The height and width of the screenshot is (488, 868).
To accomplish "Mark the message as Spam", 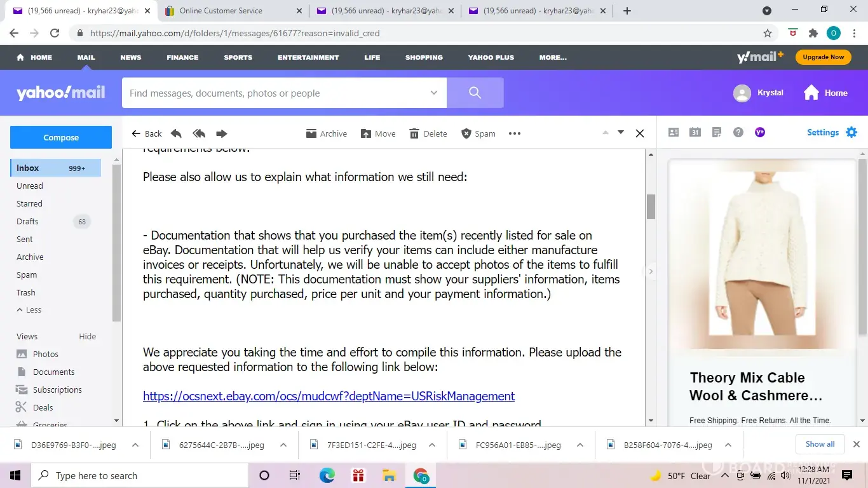I will (x=478, y=133).
